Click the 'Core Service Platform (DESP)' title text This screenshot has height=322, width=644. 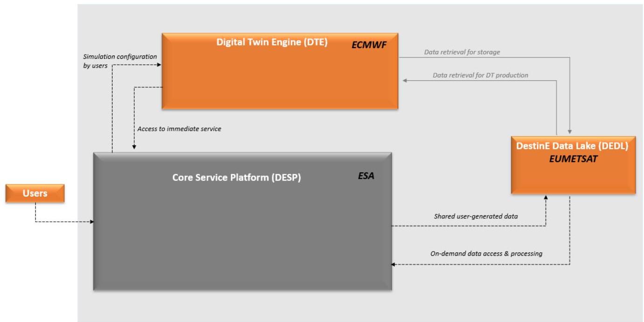237,177
